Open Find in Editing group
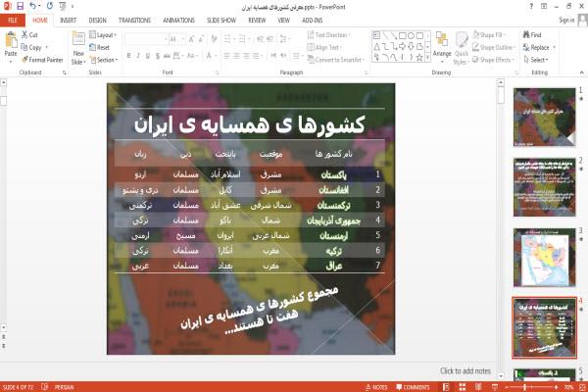Screen dimensions: 588x392 tap(532, 35)
